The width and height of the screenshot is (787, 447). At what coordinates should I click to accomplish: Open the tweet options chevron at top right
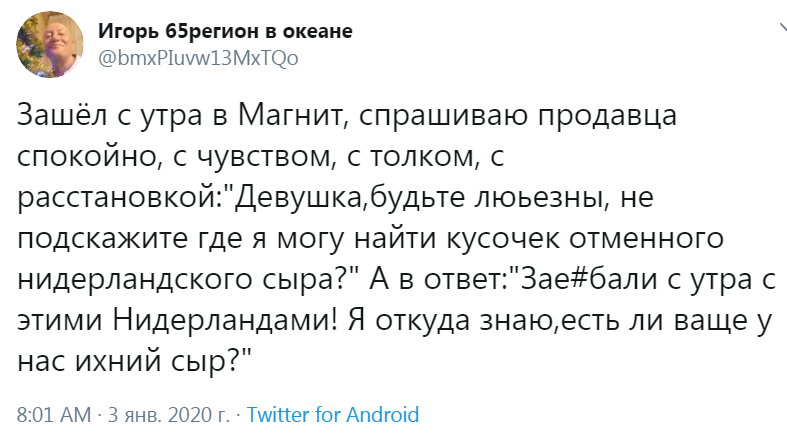click(x=782, y=29)
